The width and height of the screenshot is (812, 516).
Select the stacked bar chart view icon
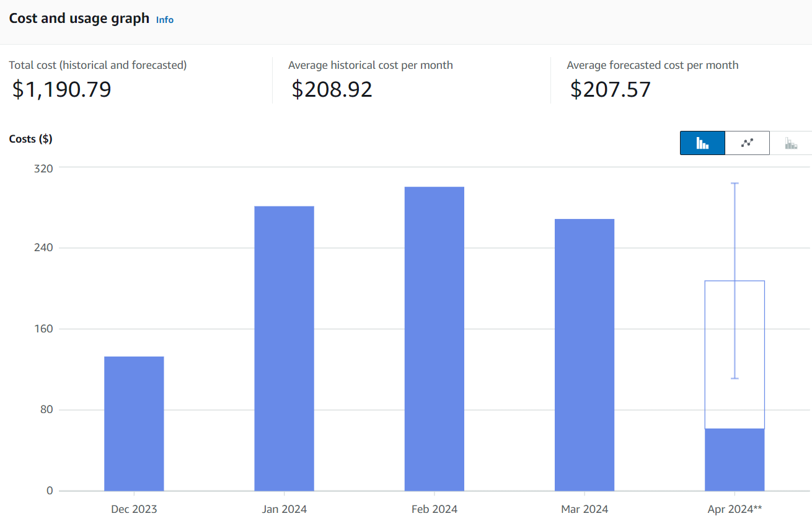coord(791,143)
